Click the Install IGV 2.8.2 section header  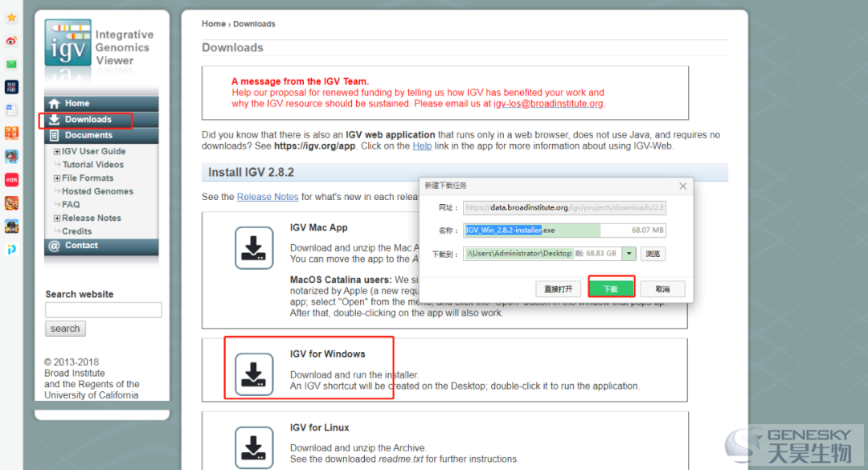coord(465,173)
